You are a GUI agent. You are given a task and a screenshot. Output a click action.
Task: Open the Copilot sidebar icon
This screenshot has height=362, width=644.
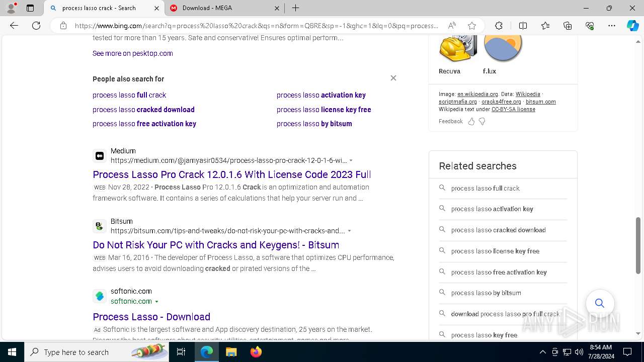[632, 26]
